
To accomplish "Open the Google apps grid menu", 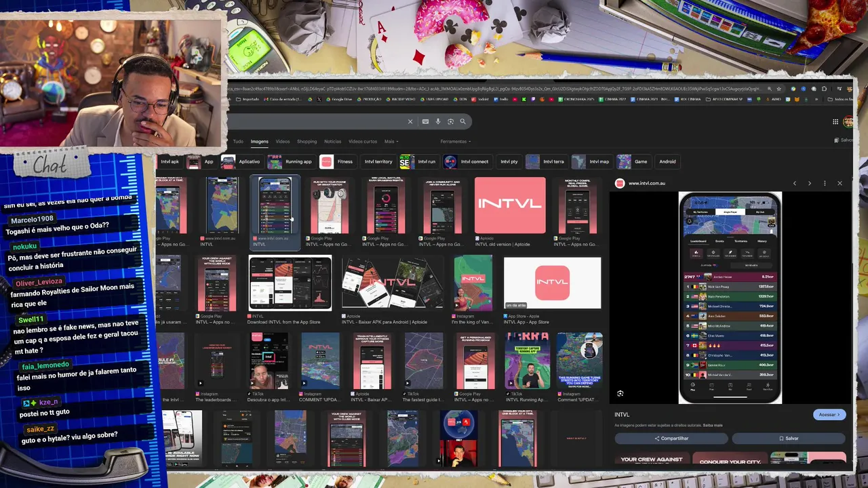I will pyautogui.click(x=835, y=122).
